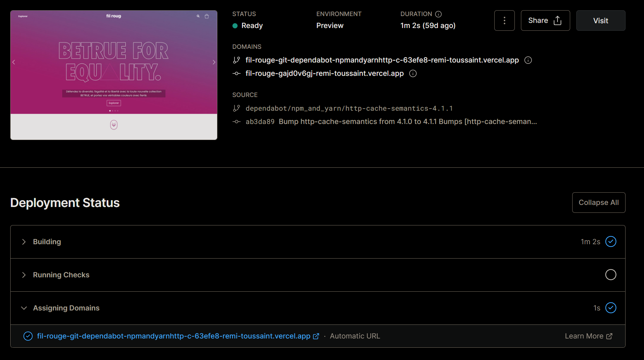
Task: Click the Assigning Domains 1s duration
Action: 597,308
